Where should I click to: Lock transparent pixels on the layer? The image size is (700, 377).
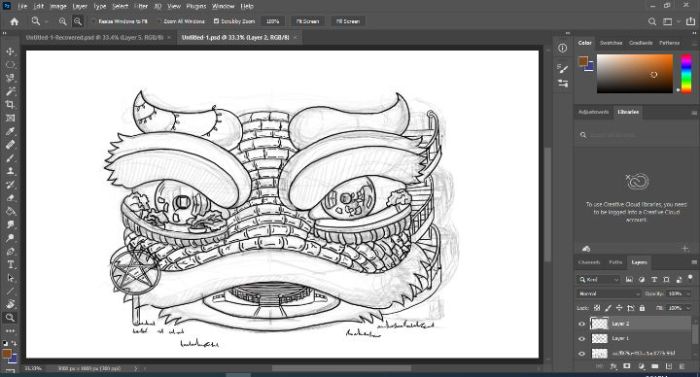click(x=597, y=308)
